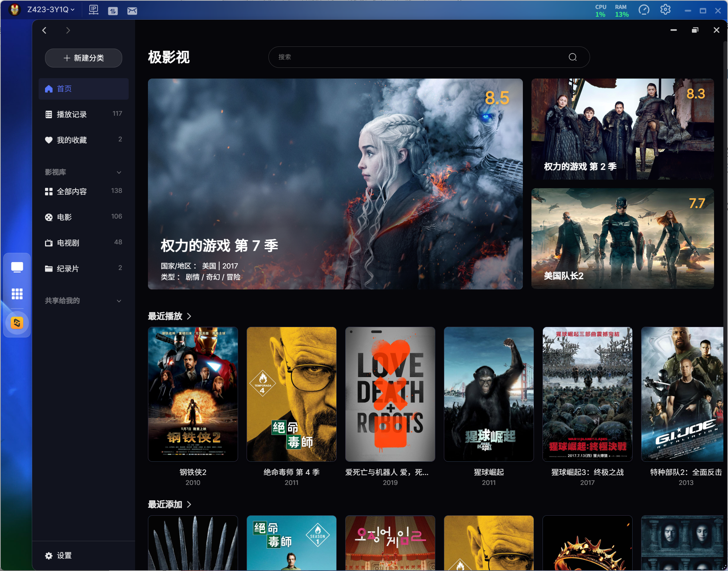Click the 新建分类 button
The height and width of the screenshot is (571, 728).
pyautogui.click(x=83, y=58)
